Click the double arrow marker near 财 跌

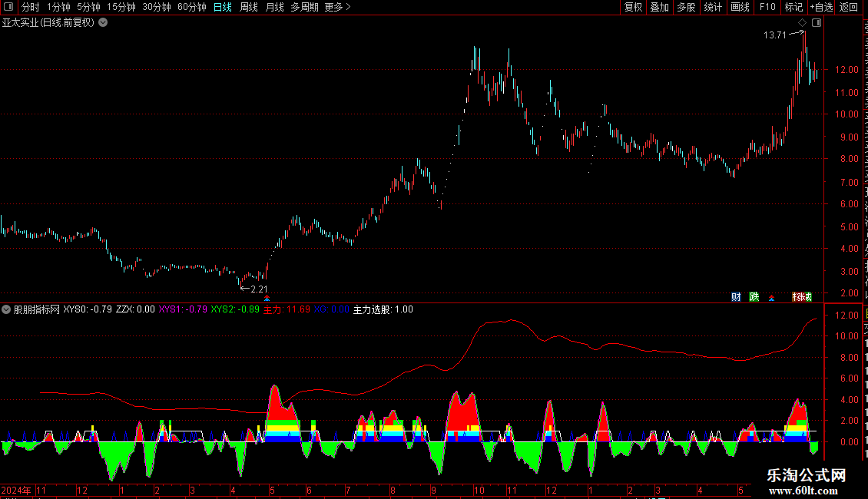(772, 298)
